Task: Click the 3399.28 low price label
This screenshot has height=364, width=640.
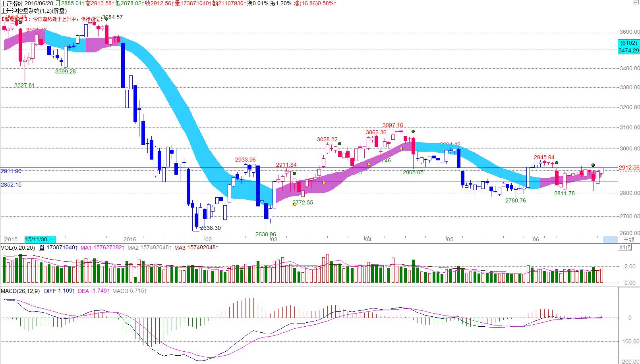Action: (65, 71)
